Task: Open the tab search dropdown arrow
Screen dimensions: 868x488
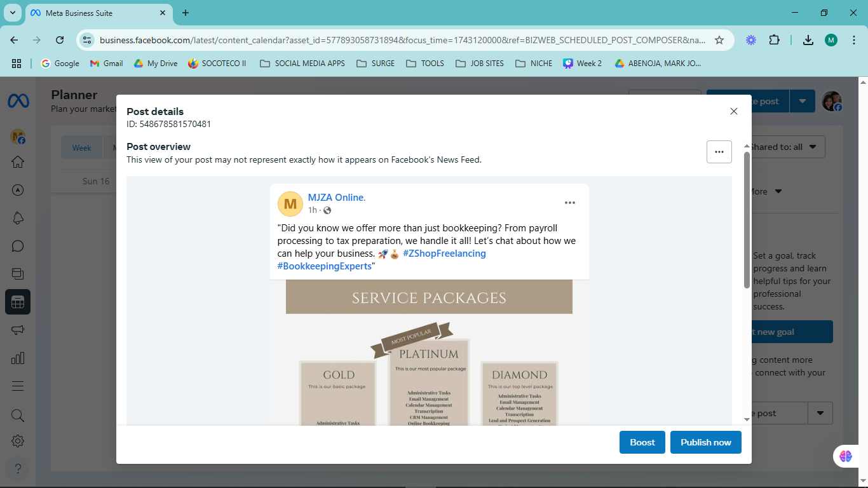Action: [x=13, y=13]
